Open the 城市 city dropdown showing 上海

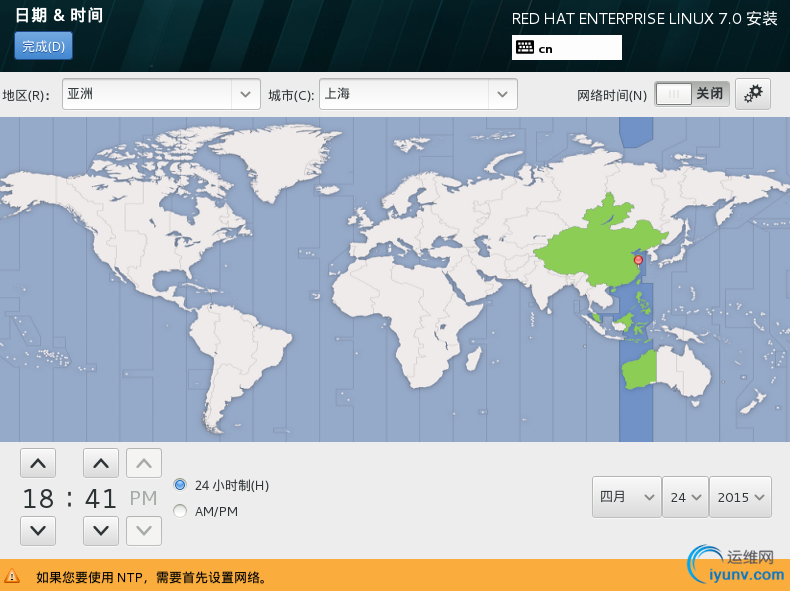tap(418, 94)
